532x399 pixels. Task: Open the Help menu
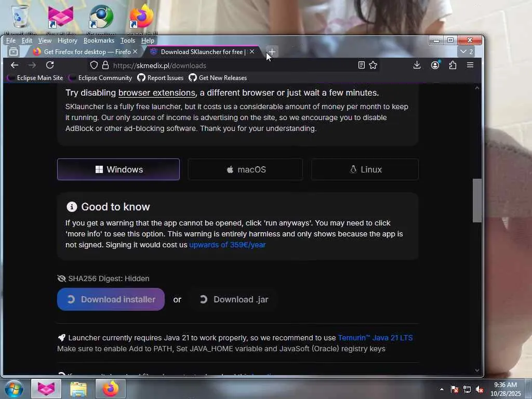[x=148, y=41]
